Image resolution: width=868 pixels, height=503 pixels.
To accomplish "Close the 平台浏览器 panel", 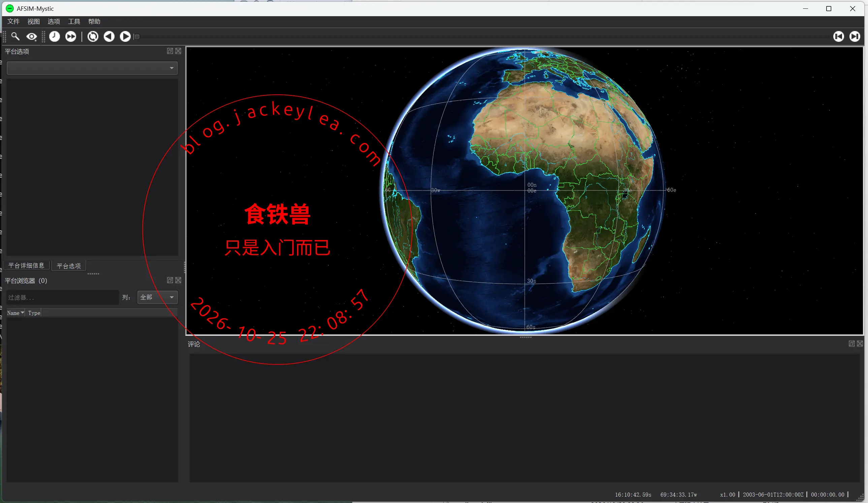I will (178, 280).
